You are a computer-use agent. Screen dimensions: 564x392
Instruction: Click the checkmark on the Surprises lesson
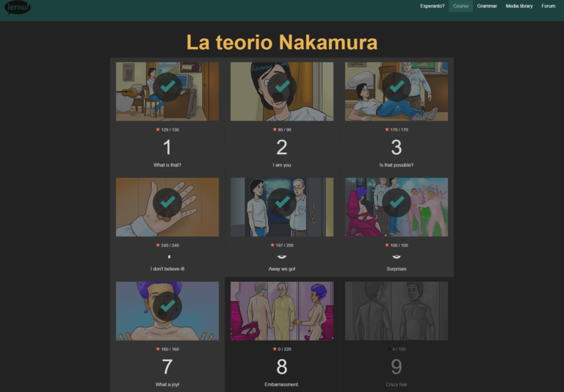[397, 203]
